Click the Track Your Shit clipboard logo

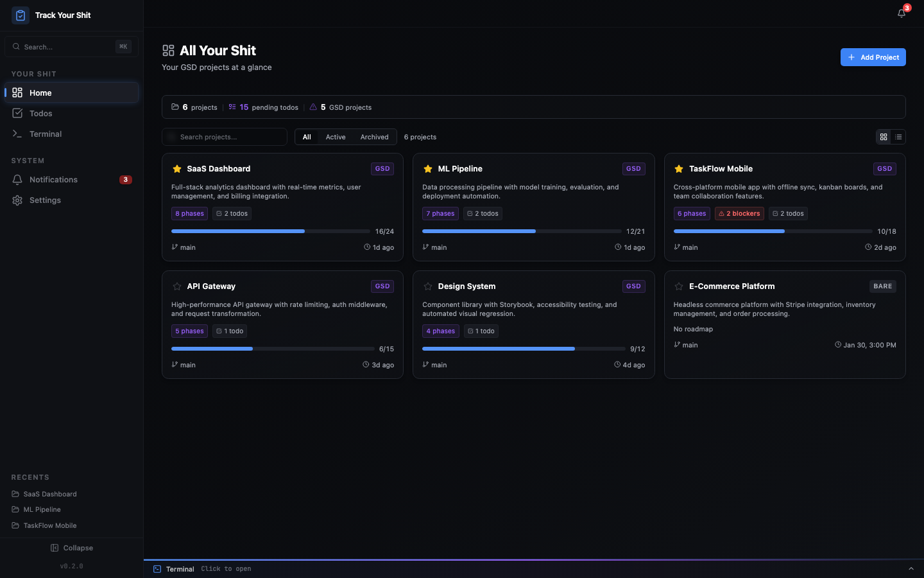[x=20, y=15]
